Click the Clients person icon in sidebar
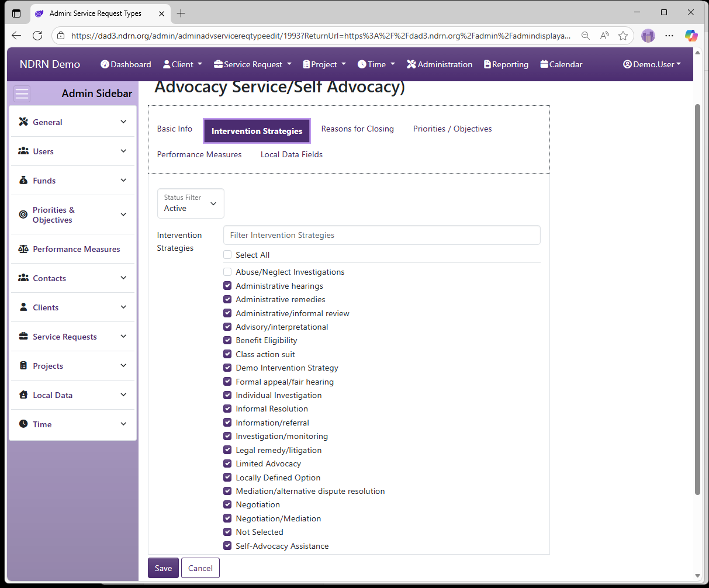This screenshot has width=709, height=588. (23, 307)
